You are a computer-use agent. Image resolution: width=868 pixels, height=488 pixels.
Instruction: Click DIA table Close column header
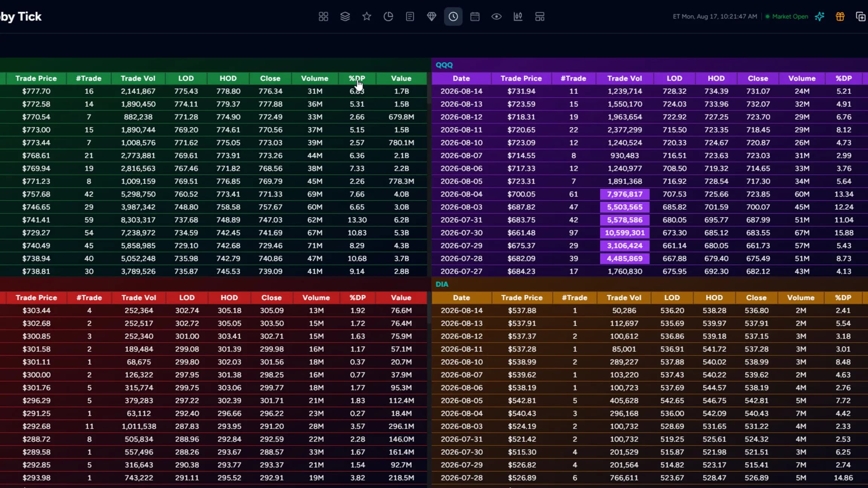[756, 297]
